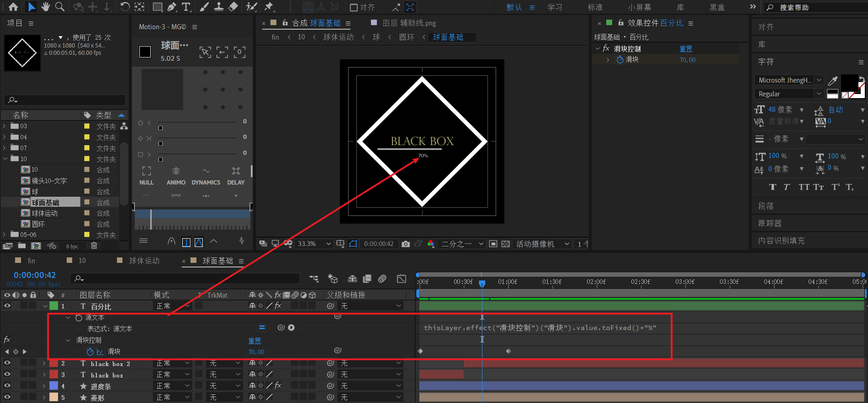868x403 pixels.
Task: Take snapshot with camera icon in viewer
Action: pos(405,244)
